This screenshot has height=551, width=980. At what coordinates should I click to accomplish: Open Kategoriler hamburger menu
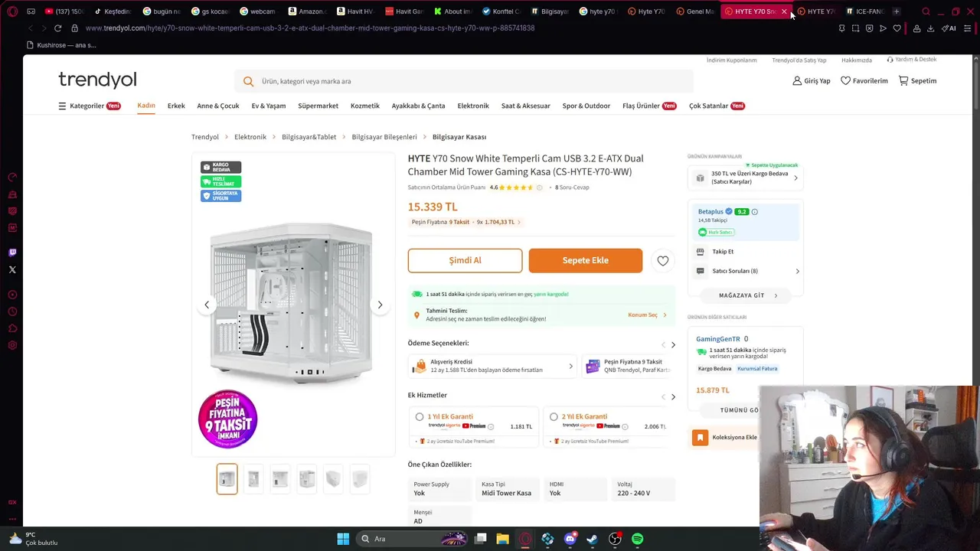62,106
